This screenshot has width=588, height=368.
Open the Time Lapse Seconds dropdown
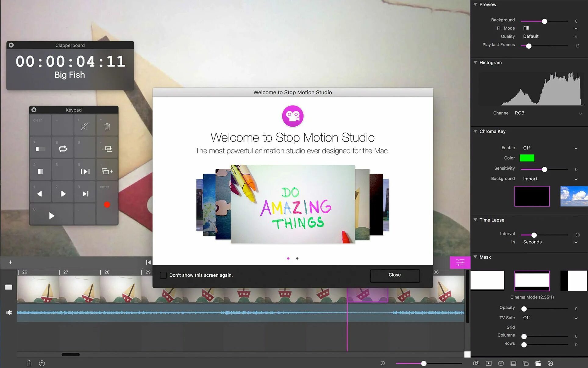tap(550, 242)
